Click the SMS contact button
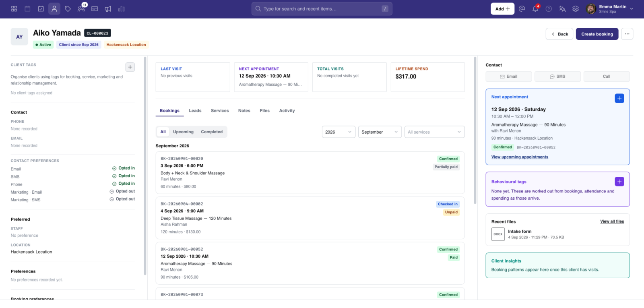This screenshot has height=308, width=644. point(557,76)
